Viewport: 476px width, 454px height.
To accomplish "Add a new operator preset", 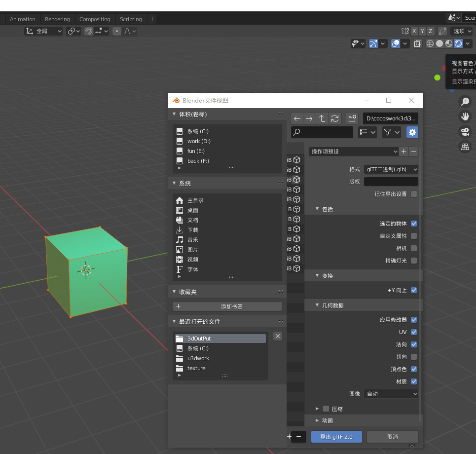I will coord(403,151).
